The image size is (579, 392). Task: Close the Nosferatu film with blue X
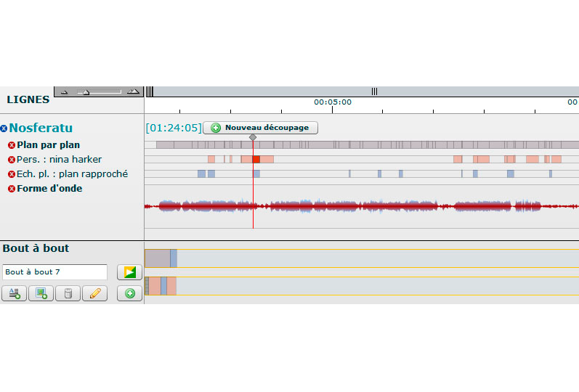click(x=4, y=128)
